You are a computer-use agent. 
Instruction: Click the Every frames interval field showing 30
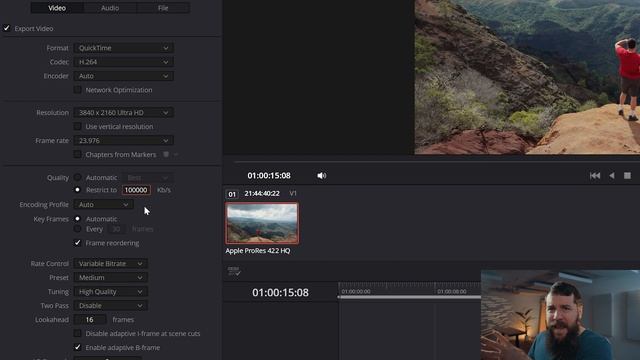coord(116,229)
